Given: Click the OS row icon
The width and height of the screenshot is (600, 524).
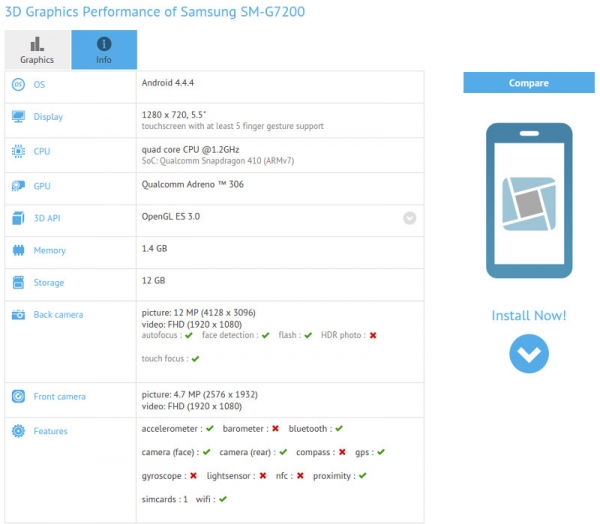Looking at the screenshot, I should [x=18, y=85].
